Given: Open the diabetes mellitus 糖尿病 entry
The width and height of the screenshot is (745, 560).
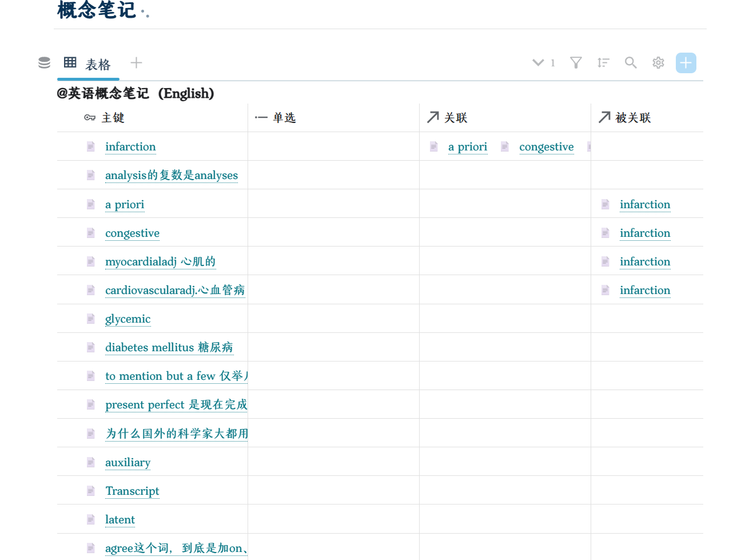Looking at the screenshot, I should 169,347.
